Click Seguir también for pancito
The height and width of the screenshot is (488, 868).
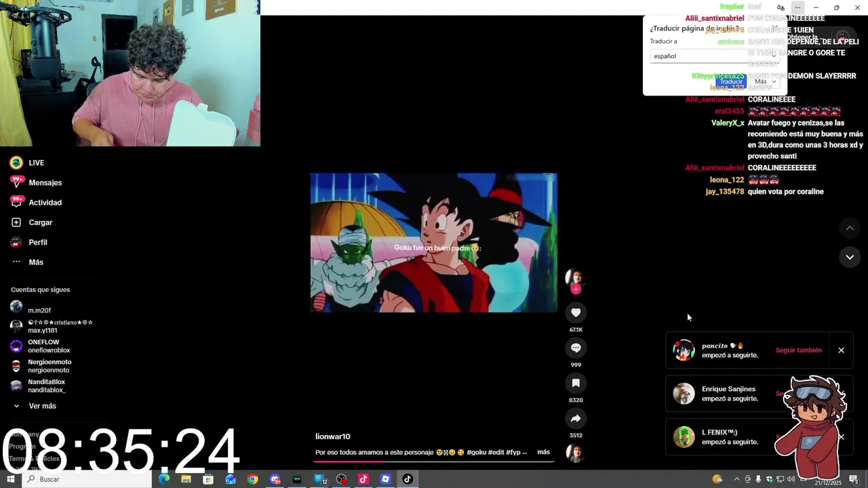[798, 350]
